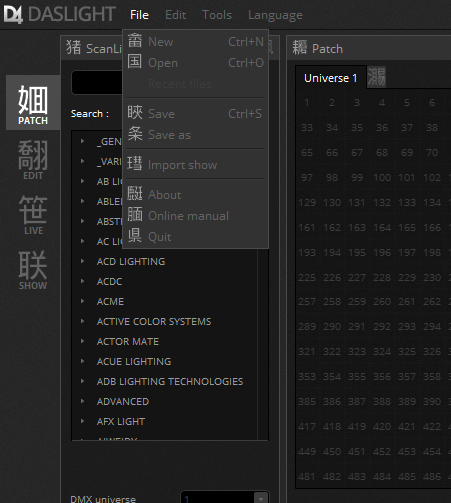Expand the ACTOR MATE node

click(x=82, y=341)
